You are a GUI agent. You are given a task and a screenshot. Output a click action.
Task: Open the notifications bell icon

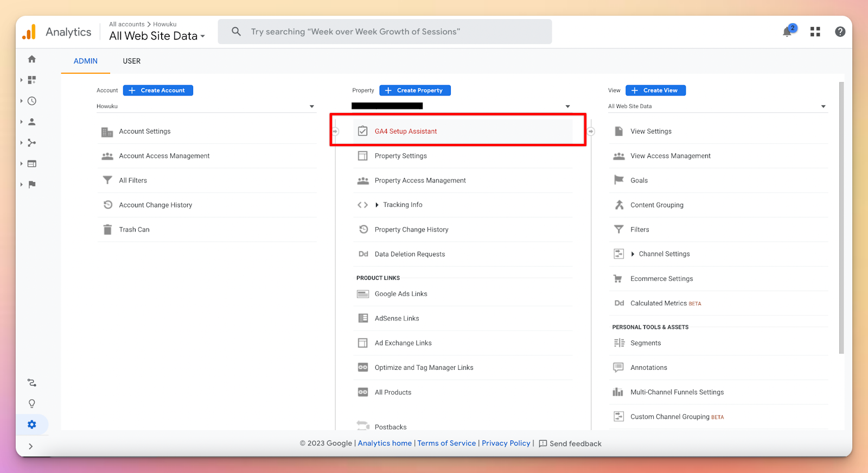pyautogui.click(x=787, y=32)
